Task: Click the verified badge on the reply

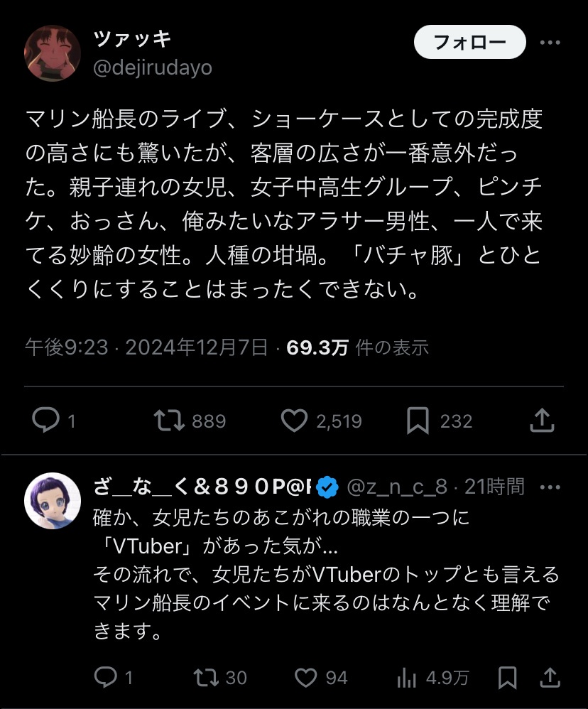Action: [x=327, y=487]
